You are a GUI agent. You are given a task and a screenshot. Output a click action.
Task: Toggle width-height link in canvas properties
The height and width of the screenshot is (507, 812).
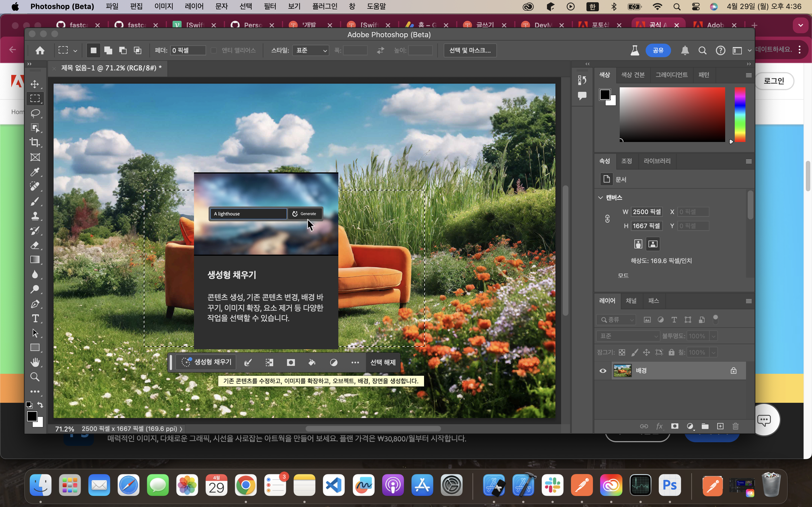click(x=607, y=219)
